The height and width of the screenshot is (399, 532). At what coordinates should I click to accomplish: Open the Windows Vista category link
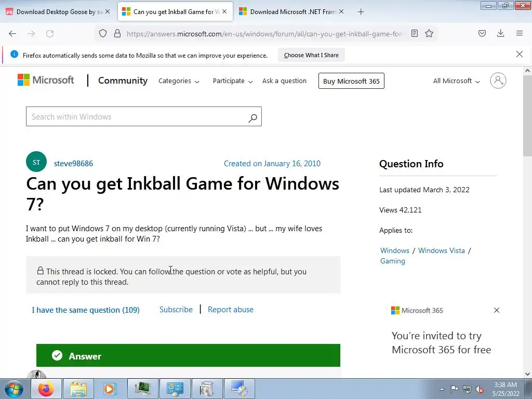[442, 251]
